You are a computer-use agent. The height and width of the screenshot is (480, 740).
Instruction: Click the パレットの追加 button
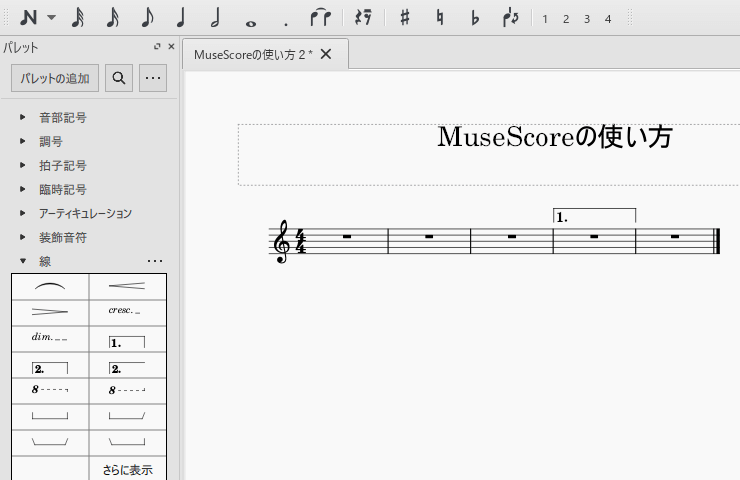[55, 78]
